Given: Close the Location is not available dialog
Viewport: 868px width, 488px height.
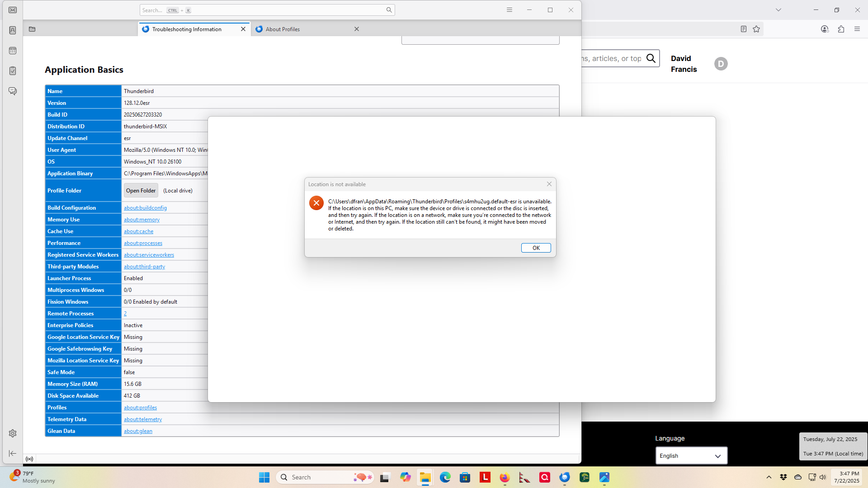Looking at the screenshot, I should (549, 184).
